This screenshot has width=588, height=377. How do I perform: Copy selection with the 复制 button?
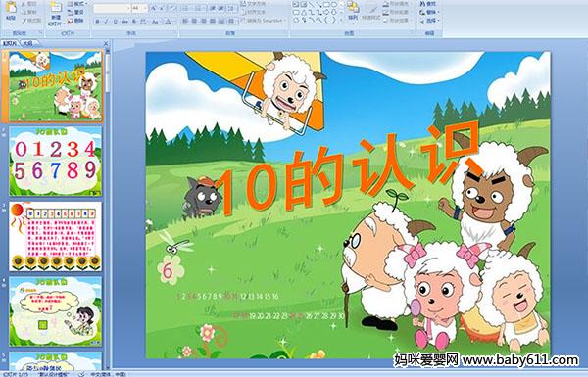pyautogui.click(x=28, y=12)
